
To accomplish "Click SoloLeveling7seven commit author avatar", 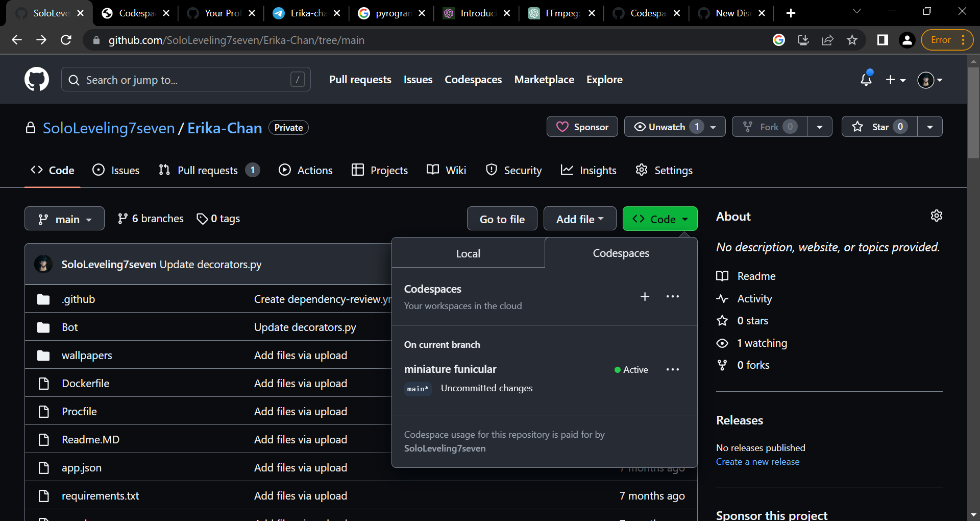I will (x=43, y=264).
